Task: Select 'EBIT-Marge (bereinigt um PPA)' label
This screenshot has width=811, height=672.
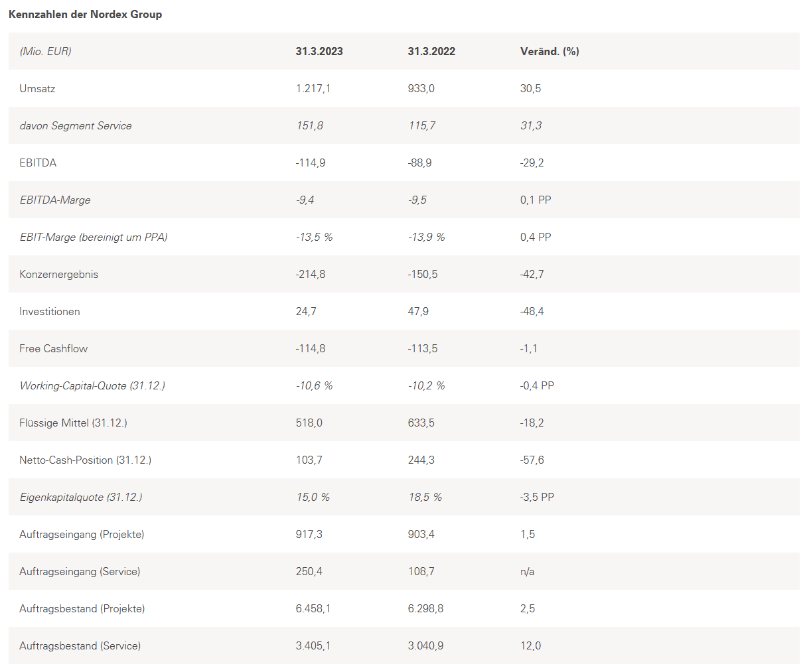Action: tap(94, 237)
